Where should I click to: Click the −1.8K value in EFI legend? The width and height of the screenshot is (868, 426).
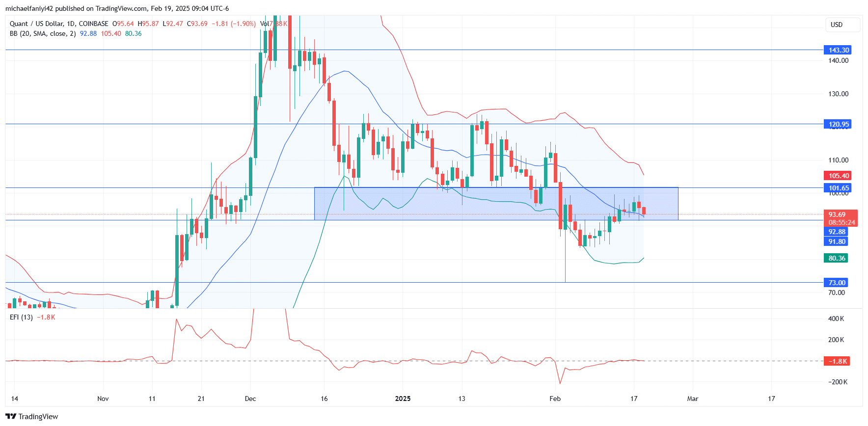coord(46,317)
